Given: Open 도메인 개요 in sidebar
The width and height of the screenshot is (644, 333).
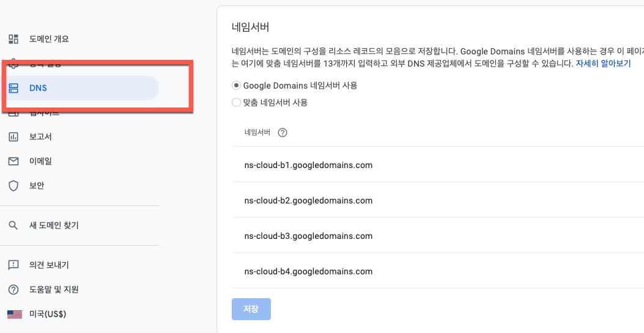Looking at the screenshot, I should pyautogui.click(x=49, y=39).
